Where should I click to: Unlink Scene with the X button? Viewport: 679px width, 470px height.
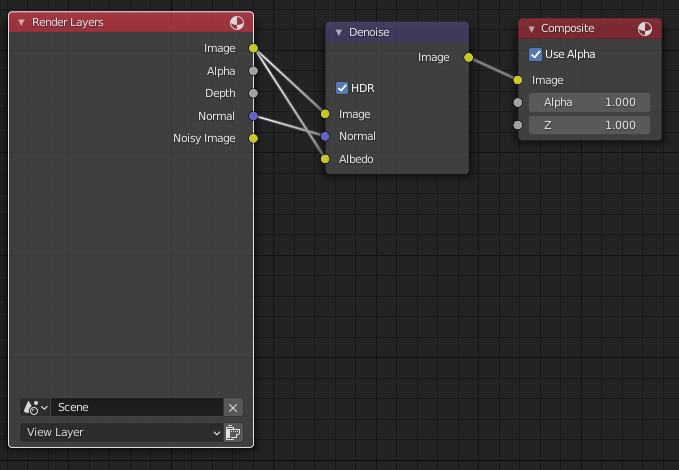(x=233, y=408)
